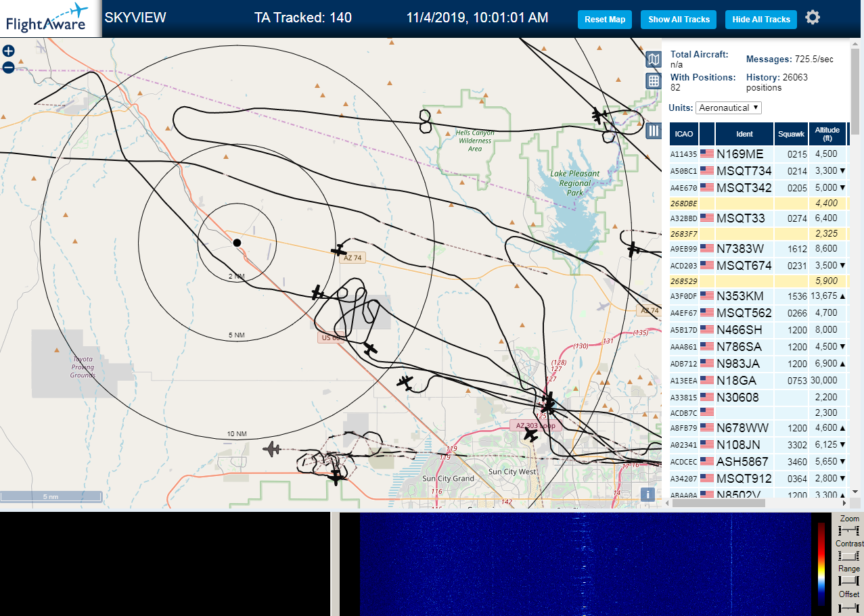
Task: Select the gray jet icon west of tracks
Action: (x=272, y=448)
